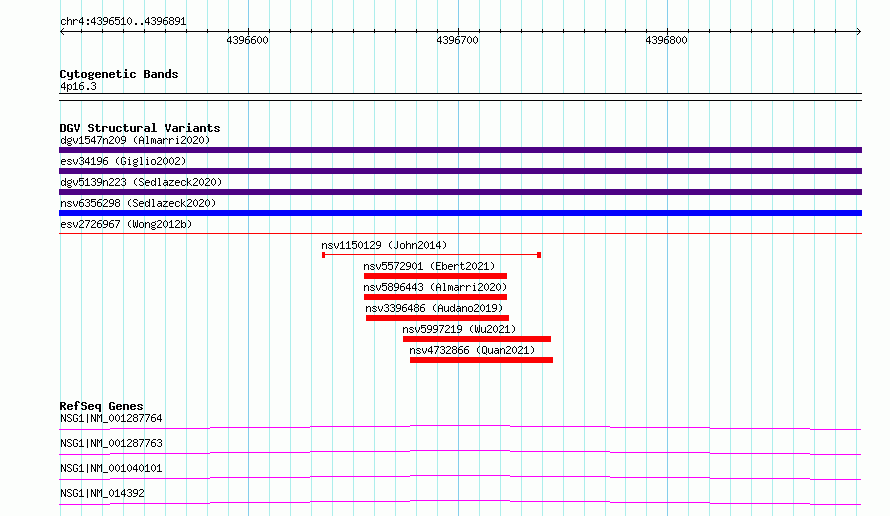Select the thin red nsv1150129 variant line

tap(431, 255)
